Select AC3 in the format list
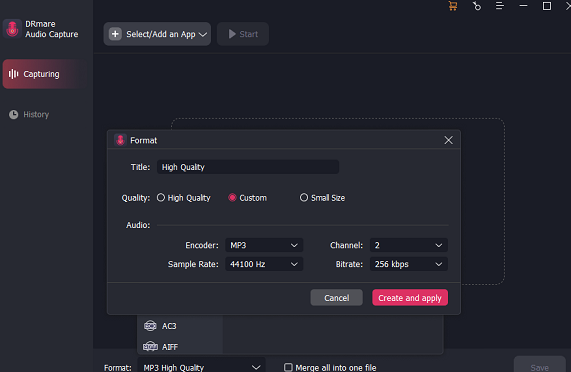571x372 pixels. (x=180, y=326)
